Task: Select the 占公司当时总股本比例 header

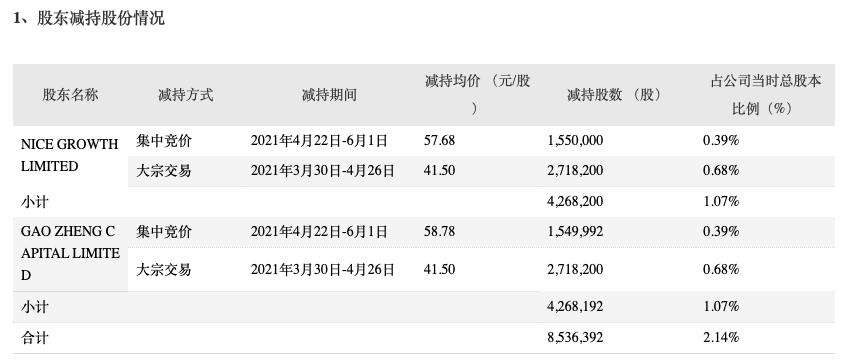Action: (765, 95)
